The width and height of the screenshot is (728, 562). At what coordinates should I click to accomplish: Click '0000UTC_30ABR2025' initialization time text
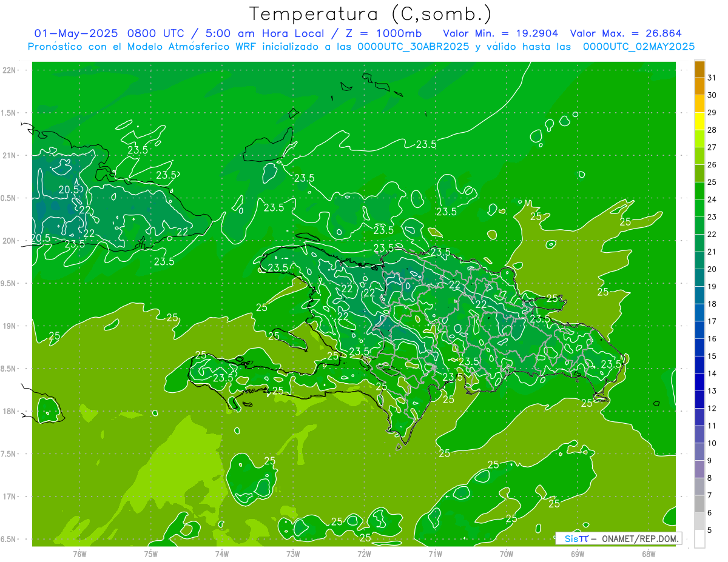(413, 47)
